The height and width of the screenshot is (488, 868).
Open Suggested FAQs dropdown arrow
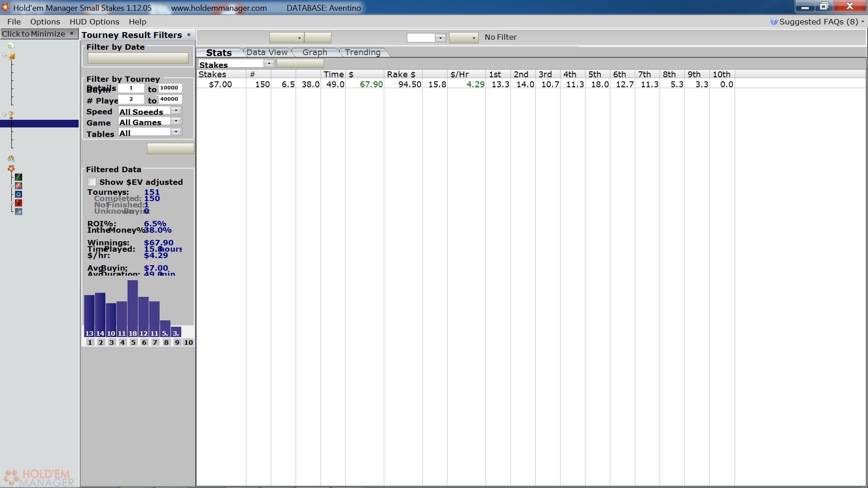863,22
